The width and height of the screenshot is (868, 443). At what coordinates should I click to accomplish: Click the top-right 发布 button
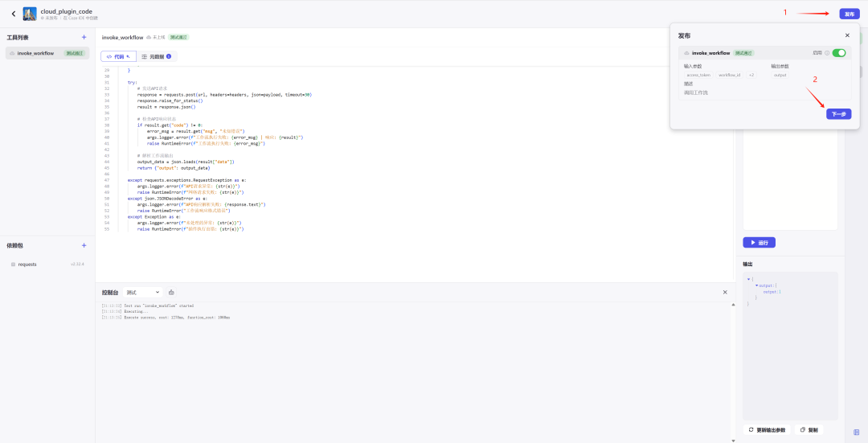pos(850,14)
